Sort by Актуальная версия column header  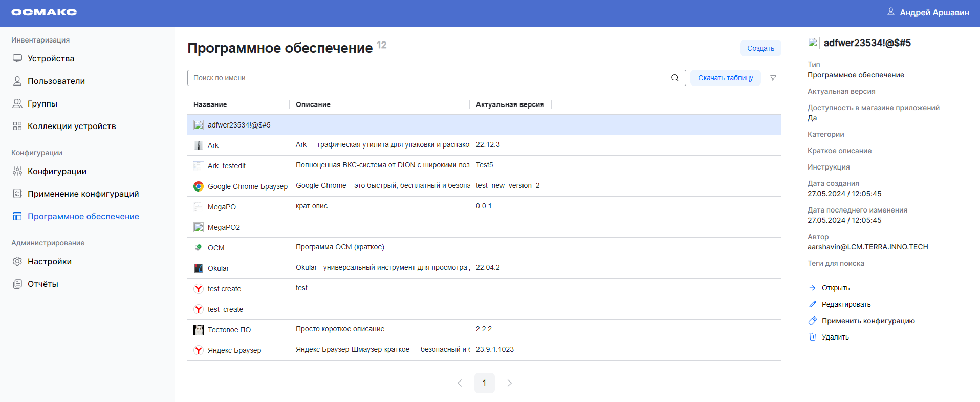[510, 104]
